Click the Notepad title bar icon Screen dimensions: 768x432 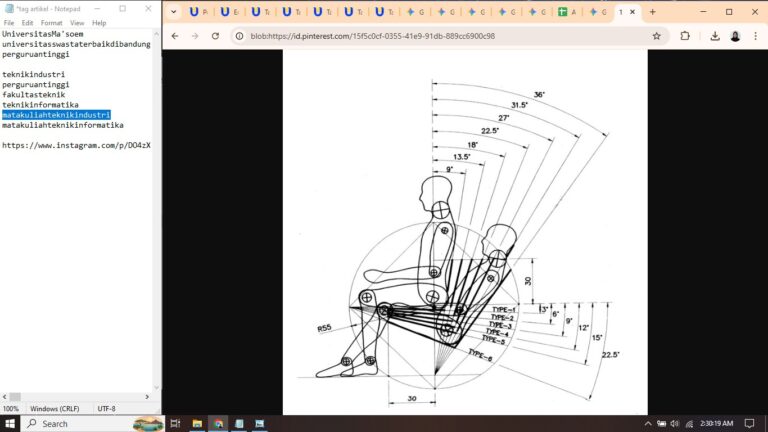pos(9,9)
